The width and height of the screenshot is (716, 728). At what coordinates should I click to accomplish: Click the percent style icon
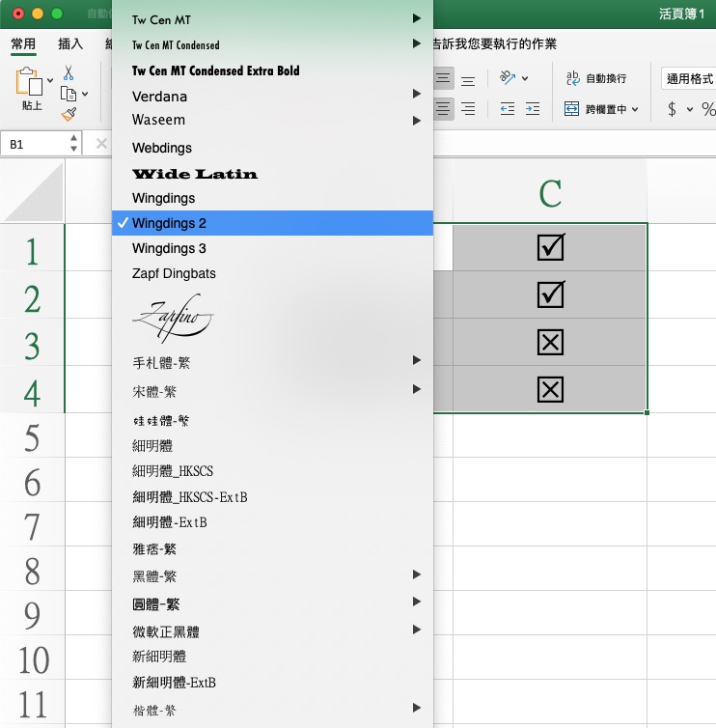click(708, 109)
